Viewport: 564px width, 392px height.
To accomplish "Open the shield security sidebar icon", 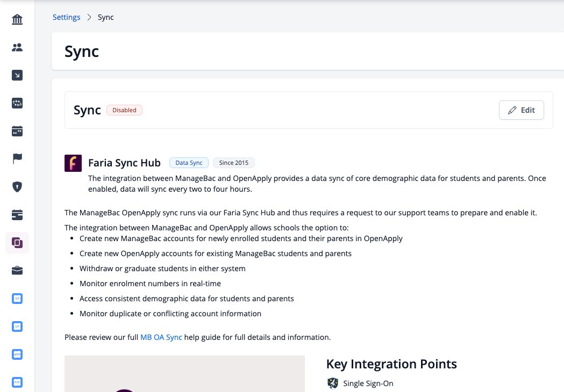I will click(x=17, y=187).
